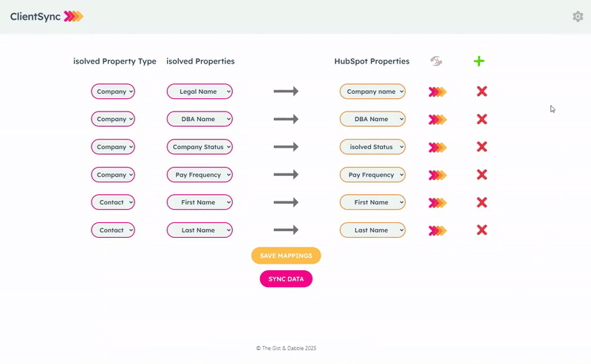Open the DBA Name HubSpot property dropdown

coord(372,119)
